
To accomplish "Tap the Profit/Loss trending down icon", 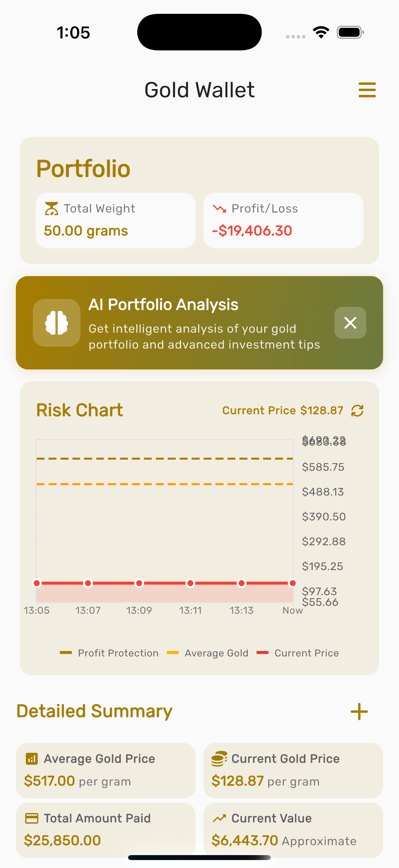I will coord(219,209).
